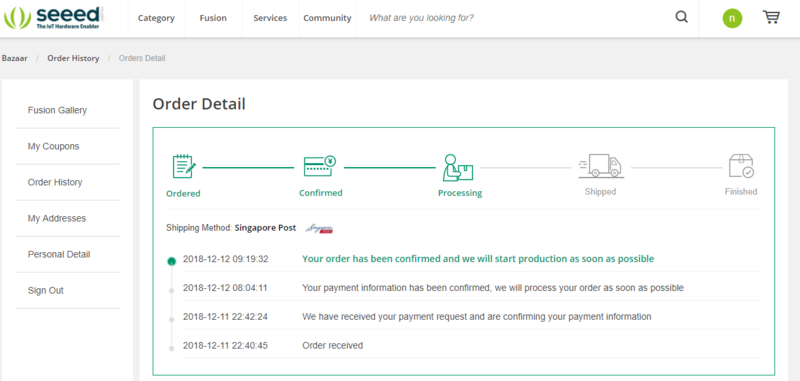Go to Order History breadcrumb
Screen dimensions: 800x381
click(x=73, y=58)
